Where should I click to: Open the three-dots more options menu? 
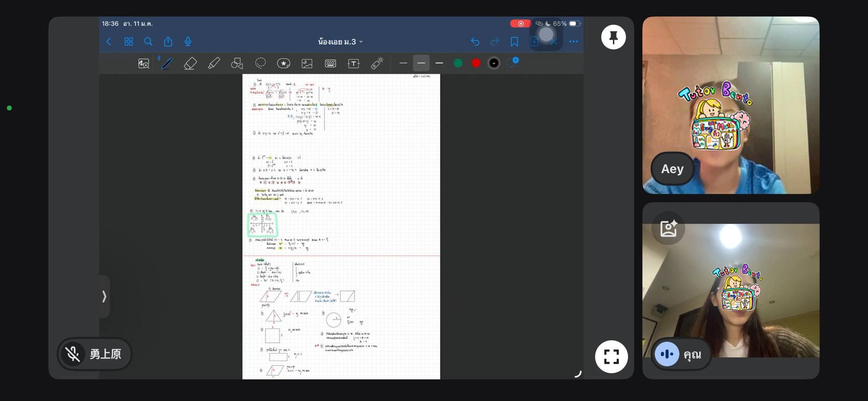[574, 41]
